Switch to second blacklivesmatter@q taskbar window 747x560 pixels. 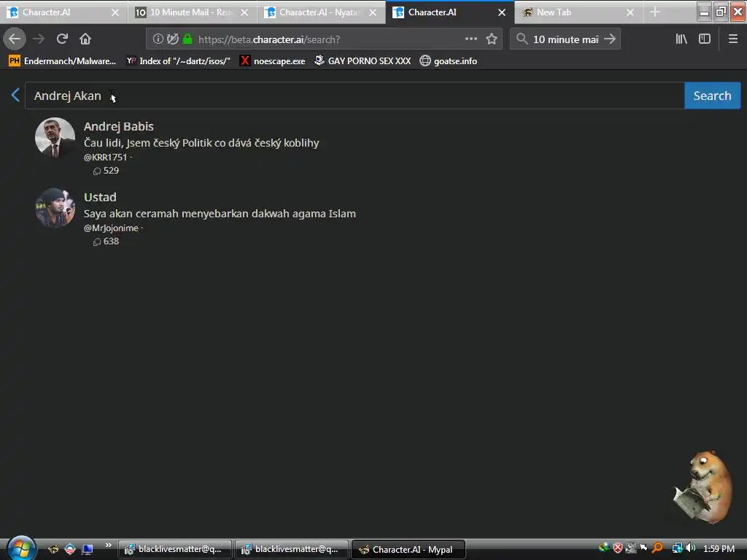click(x=292, y=549)
